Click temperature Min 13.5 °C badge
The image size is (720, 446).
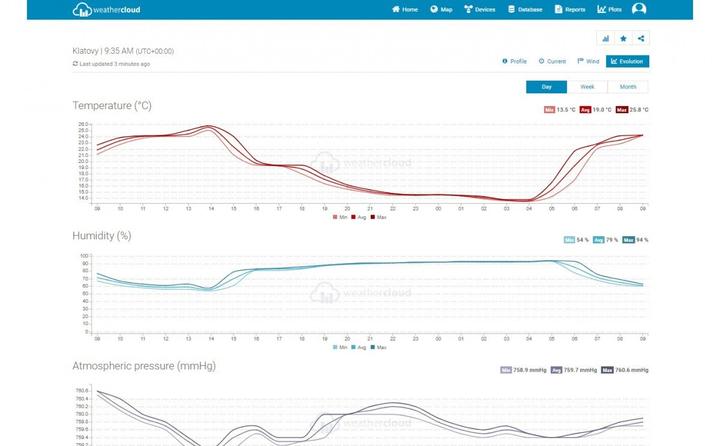coord(560,110)
